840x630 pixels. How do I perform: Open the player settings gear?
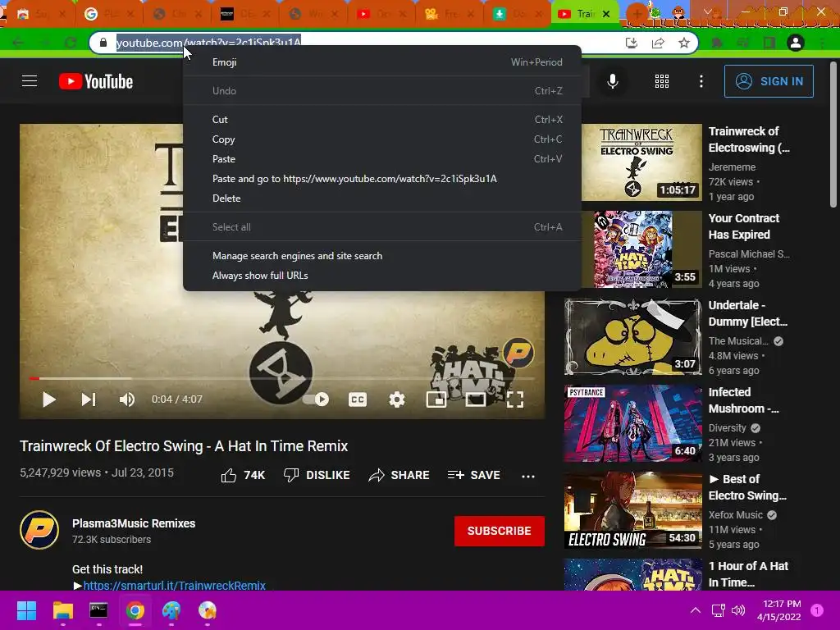[397, 399]
